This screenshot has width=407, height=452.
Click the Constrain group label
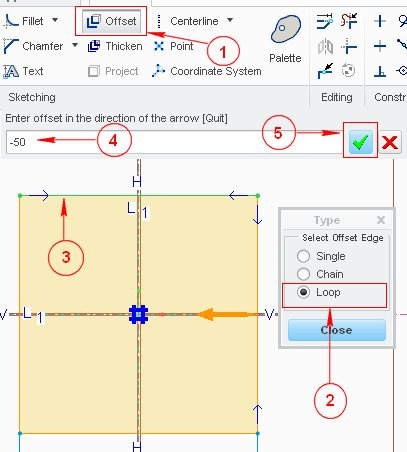390,97
